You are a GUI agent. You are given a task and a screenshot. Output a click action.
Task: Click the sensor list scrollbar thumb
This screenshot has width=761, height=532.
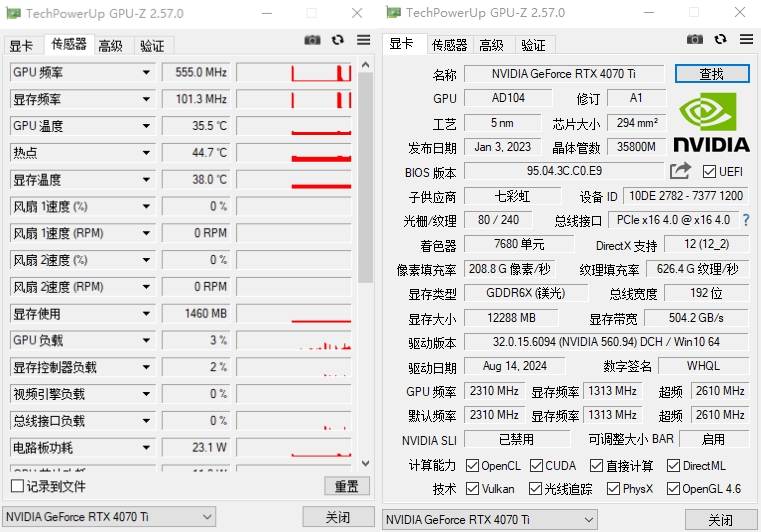tap(365, 178)
